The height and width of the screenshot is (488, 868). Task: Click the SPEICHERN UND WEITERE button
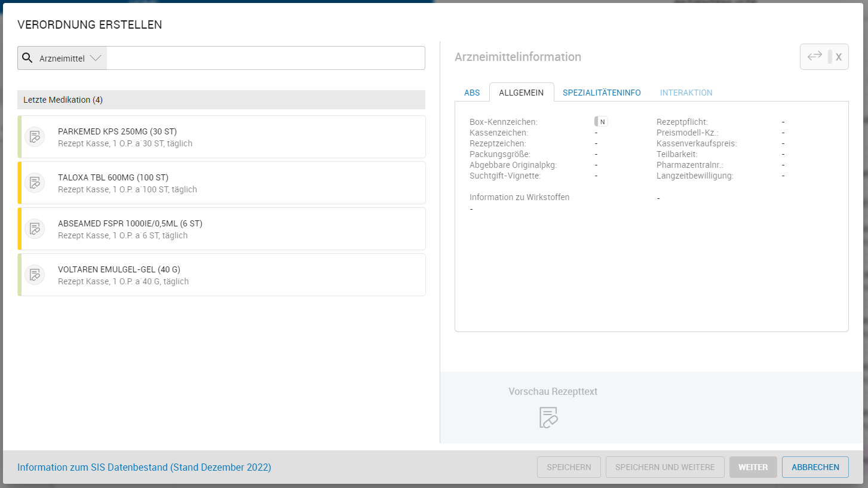pos(665,467)
